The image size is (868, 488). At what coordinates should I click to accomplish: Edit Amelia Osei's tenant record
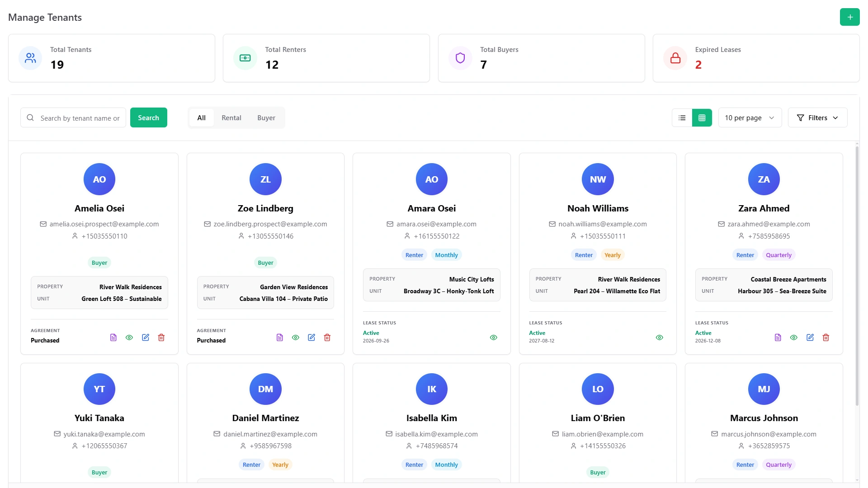(x=146, y=338)
